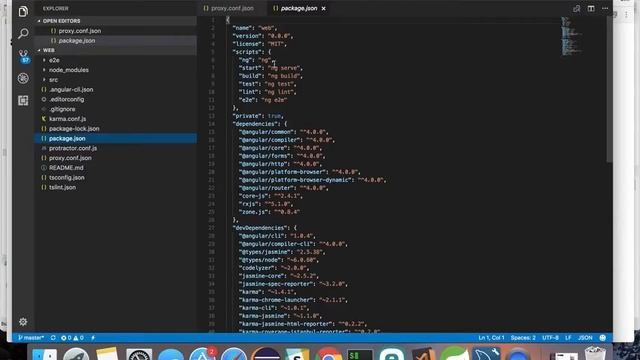Open Safari from the Dock
640x360 pixels.
[233, 354]
